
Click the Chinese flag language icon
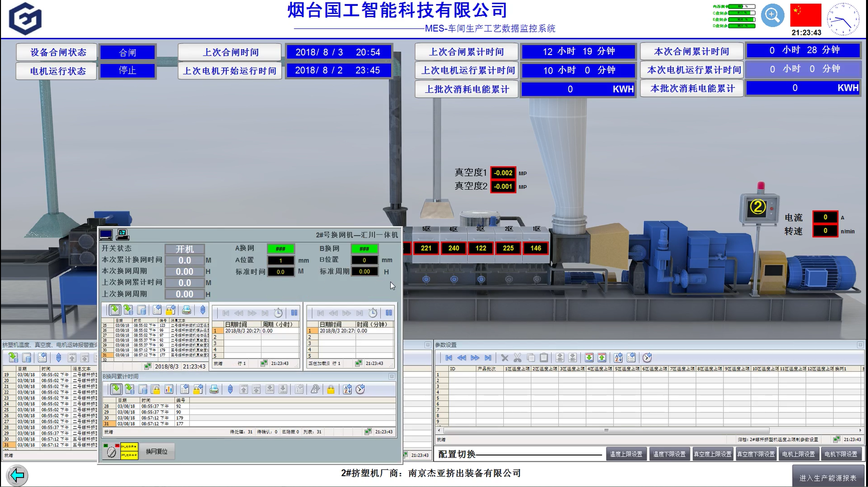tap(806, 15)
